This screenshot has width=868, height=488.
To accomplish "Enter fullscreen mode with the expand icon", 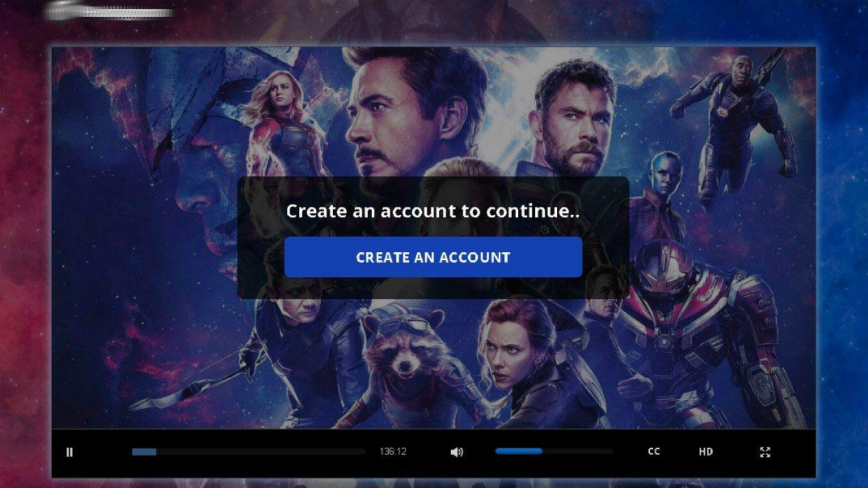I will tap(765, 452).
